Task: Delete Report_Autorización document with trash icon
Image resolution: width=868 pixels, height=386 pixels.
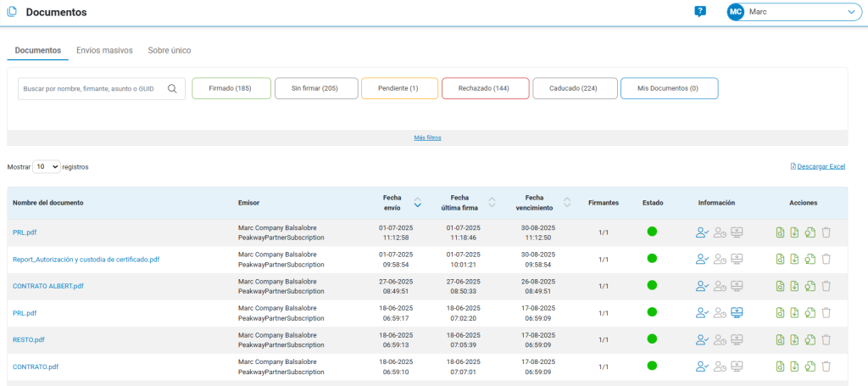Action: [826, 260]
